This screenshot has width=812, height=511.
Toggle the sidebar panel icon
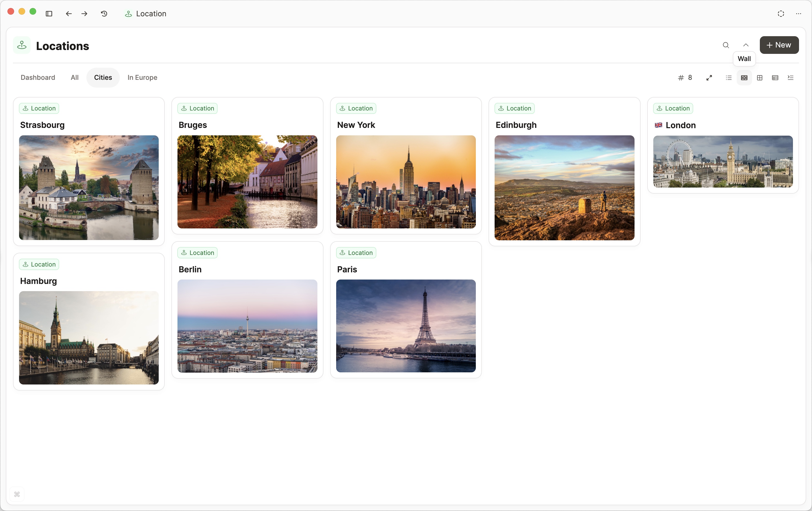point(49,14)
